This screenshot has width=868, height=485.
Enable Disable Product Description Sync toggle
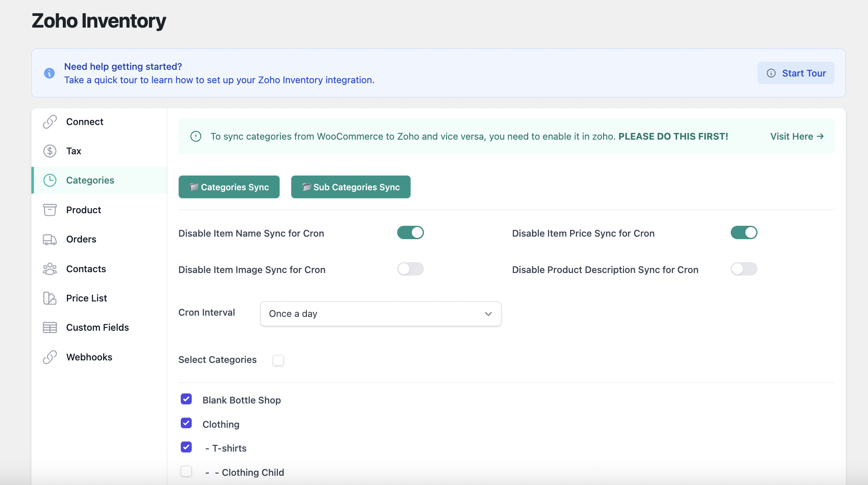[744, 269]
